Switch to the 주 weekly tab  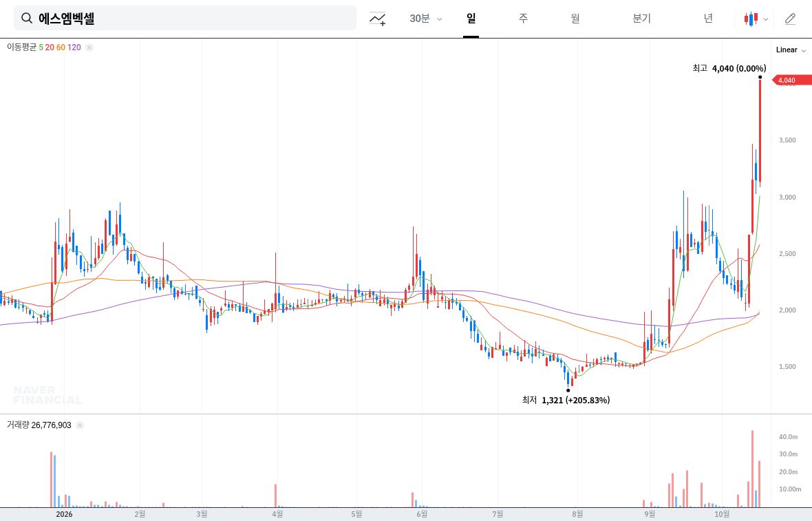pos(523,19)
